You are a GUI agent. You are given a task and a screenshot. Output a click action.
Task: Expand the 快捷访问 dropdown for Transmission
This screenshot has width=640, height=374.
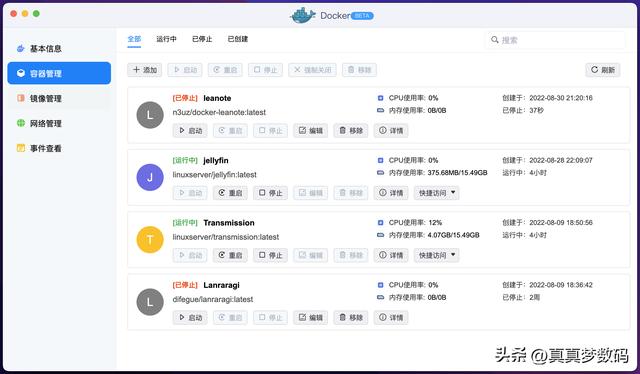pyautogui.click(x=437, y=255)
